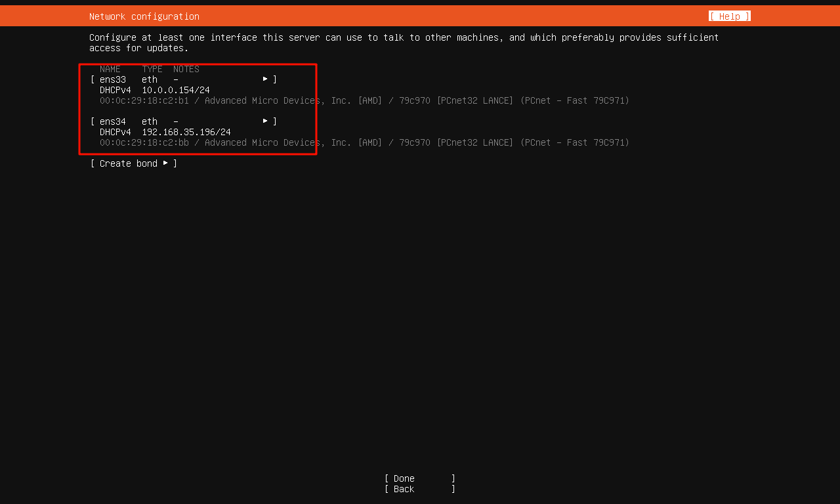840x504 pixels.
Task: Click MAC address ending in c2:b1
Action: 144,100
